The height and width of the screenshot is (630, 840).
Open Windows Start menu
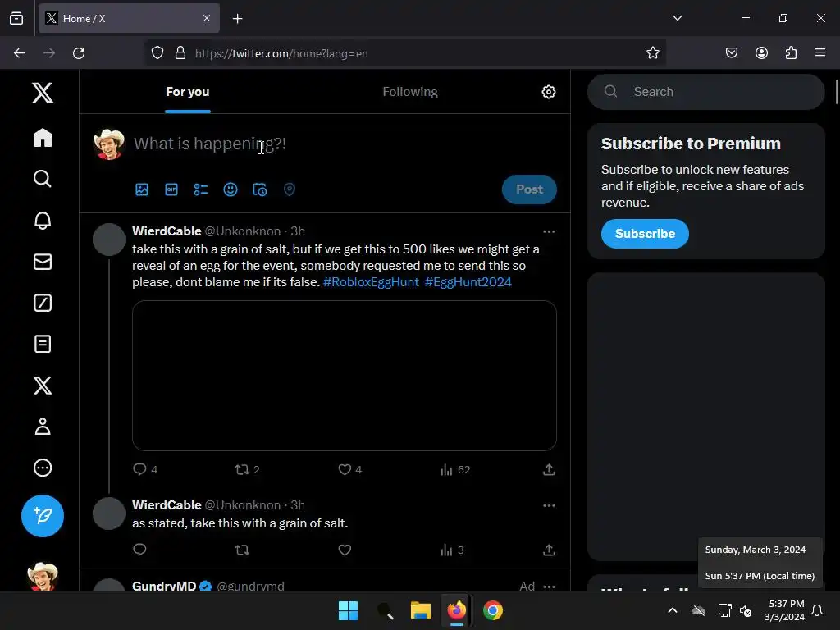coord(348,610)
